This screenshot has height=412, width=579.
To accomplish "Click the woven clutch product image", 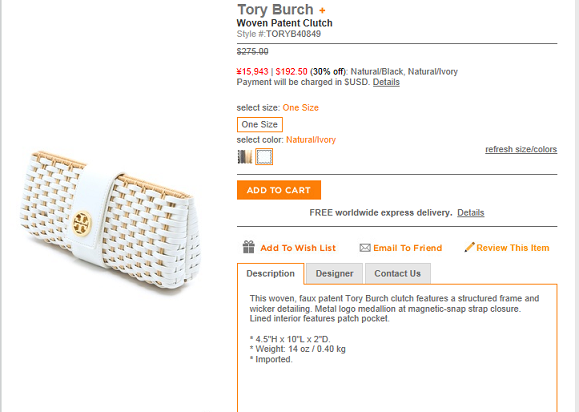I will tap(111, 219).
